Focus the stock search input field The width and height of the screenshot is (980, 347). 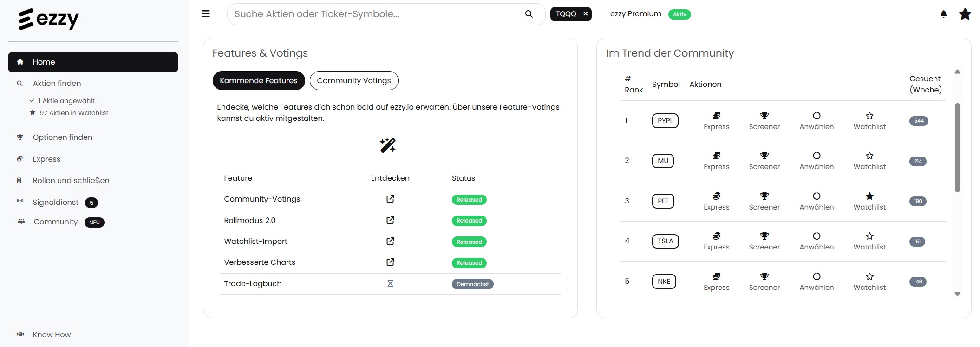tap(376, 14)
